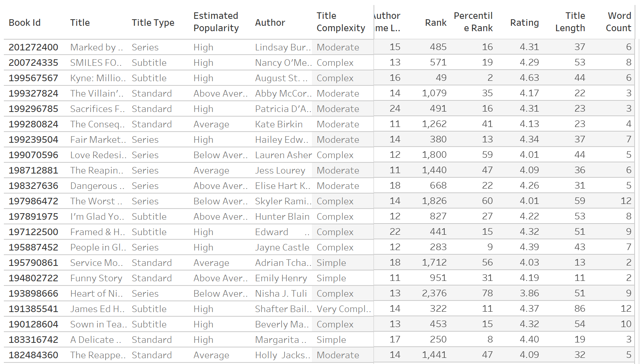Click the Funny Story title cell
Image resolution: width=640 pixels, height=364 pixels.
point(96,278)
